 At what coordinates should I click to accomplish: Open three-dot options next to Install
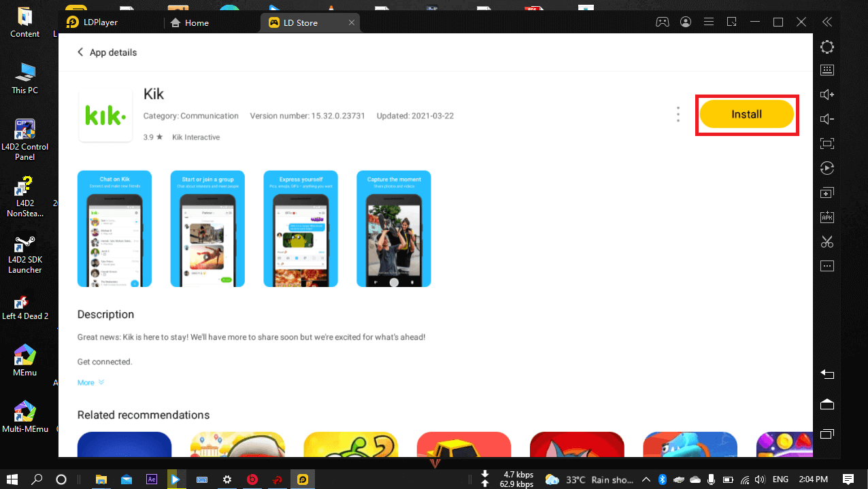click(x=678, y=114)
